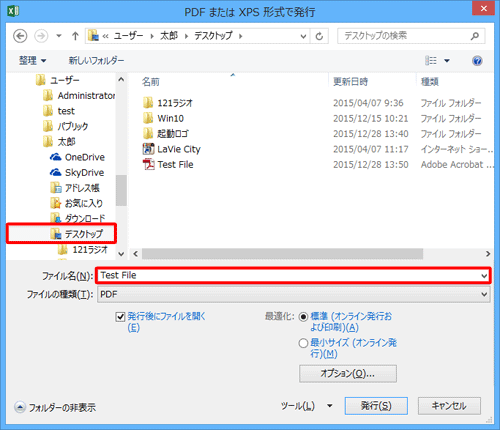Navigate up one folder level
500x430 pixels.
[x=75, y=36]
